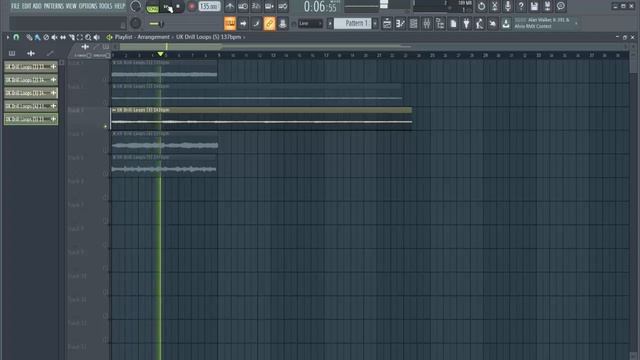Click the stop transport button

coord(178,7)
